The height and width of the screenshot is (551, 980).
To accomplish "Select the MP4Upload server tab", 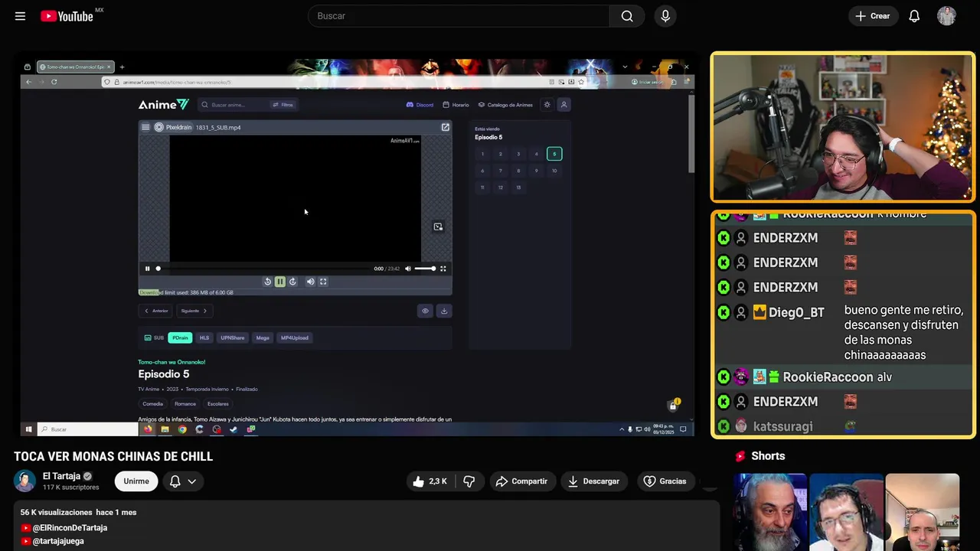I will click(295, 337).
